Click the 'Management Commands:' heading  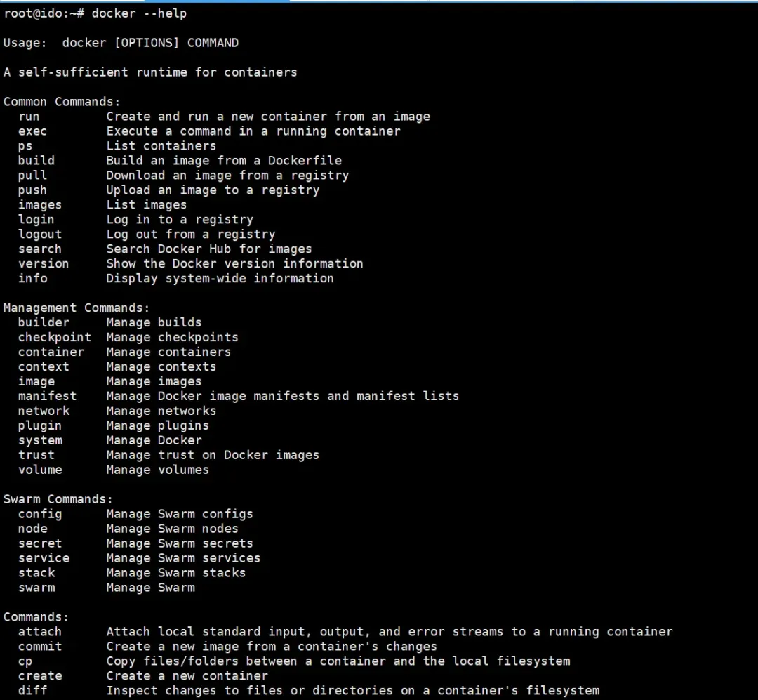77,308
